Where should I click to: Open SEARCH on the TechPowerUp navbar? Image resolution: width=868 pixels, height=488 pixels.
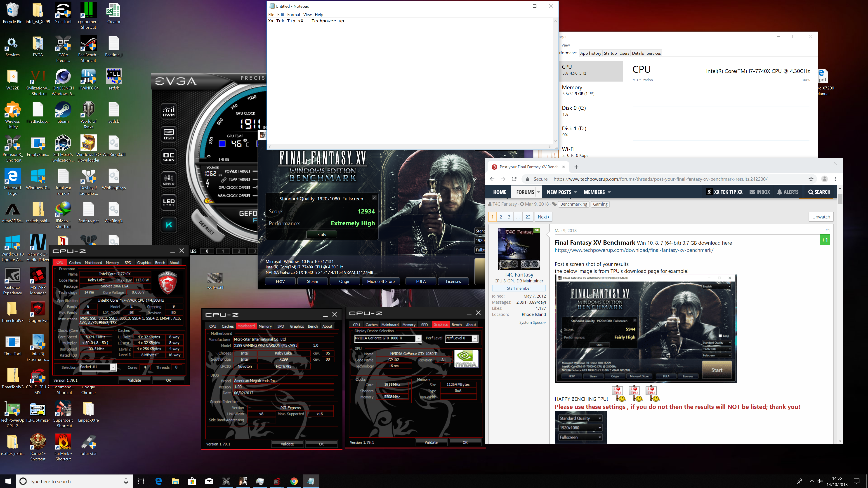(819, 192)
